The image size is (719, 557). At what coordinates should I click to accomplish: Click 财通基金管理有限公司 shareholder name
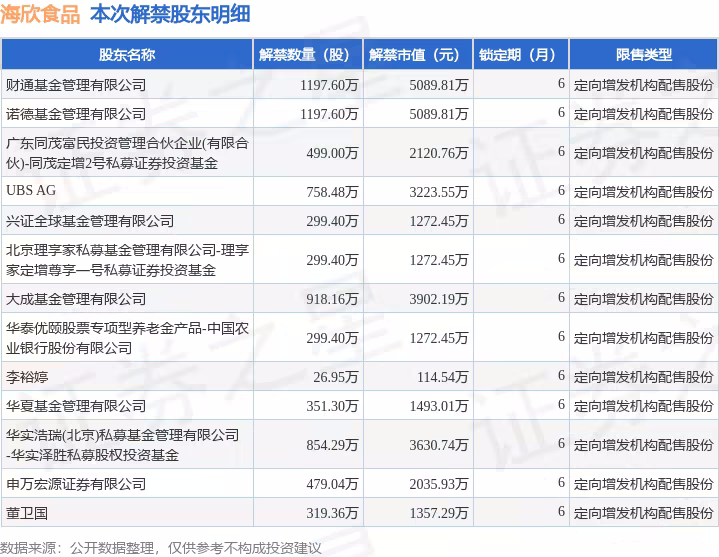(x=76, y=86)
